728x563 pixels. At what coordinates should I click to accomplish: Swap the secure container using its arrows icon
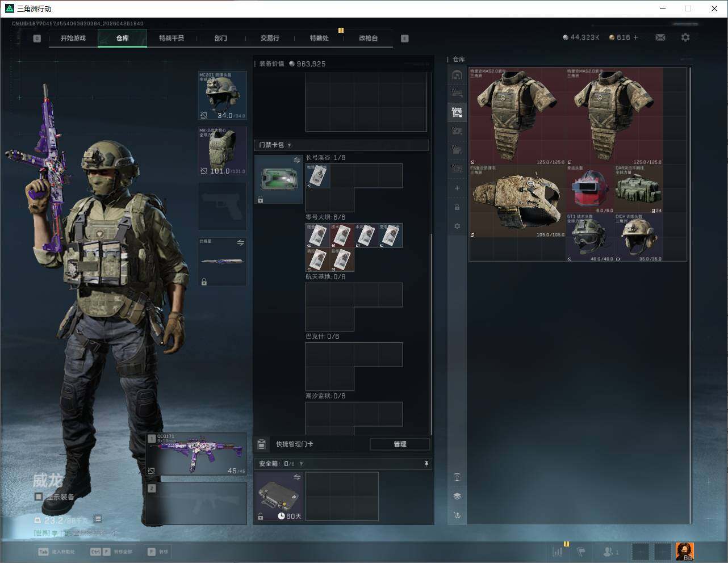pyautogui.click(x=297, y=477)
